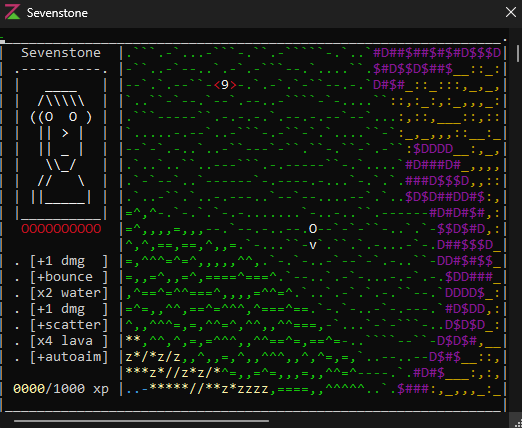Click the Sevenstone title in the left panel
This screenshot has height=428, width=522.
coord(61,53)
